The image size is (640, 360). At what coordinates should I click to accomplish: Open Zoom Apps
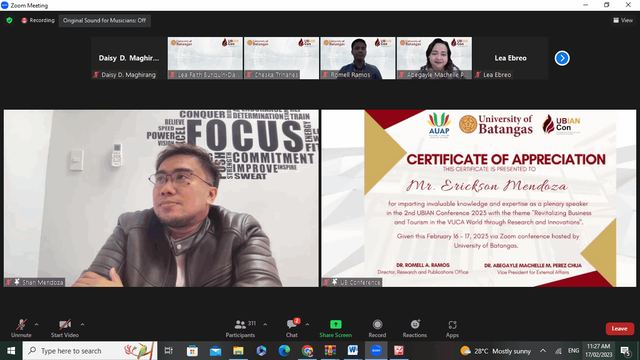coord(452,329)
